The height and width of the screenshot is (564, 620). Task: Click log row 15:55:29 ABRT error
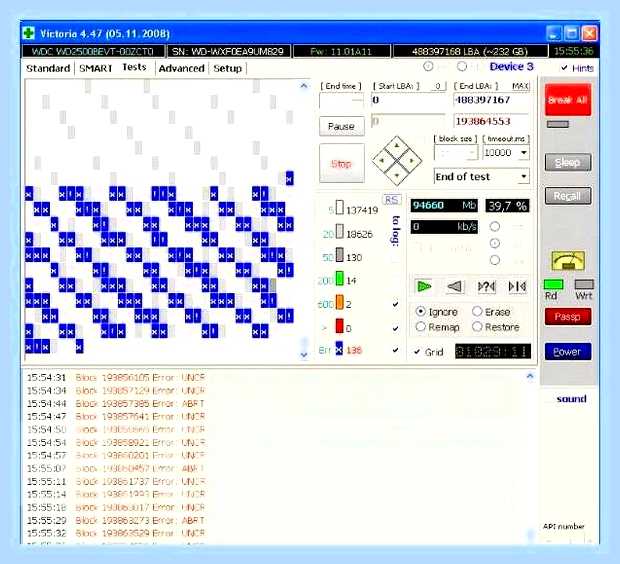click(x=116, y=520)
